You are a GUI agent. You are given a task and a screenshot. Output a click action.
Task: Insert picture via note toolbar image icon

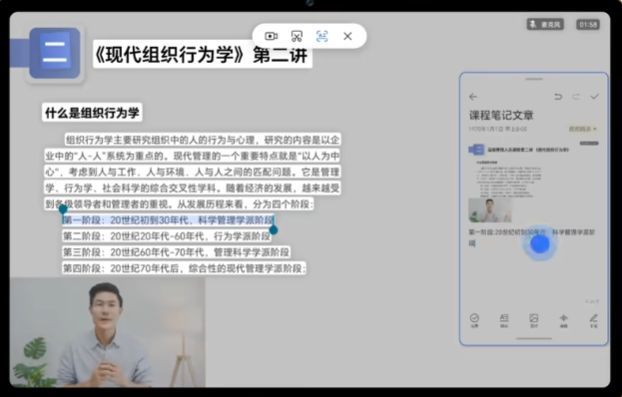(x=534, y=320)
